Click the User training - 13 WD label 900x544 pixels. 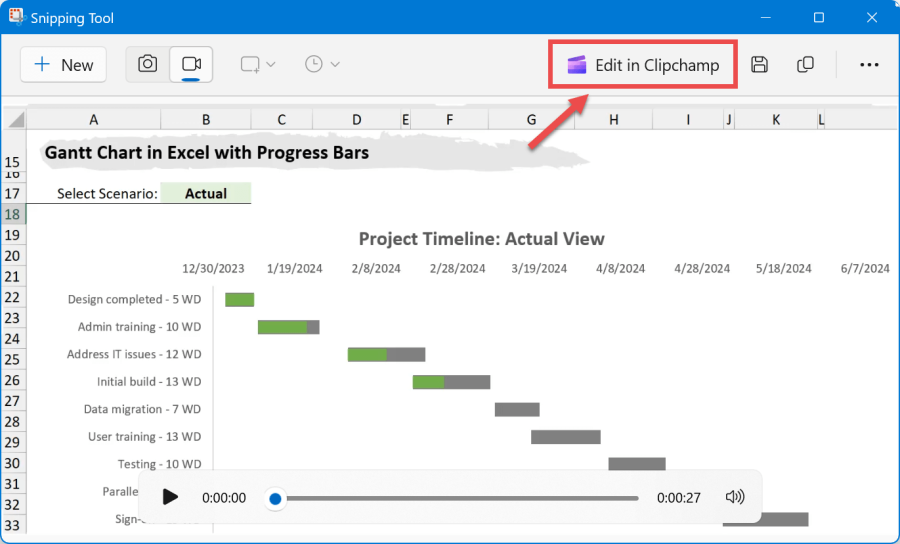[145, 437]
